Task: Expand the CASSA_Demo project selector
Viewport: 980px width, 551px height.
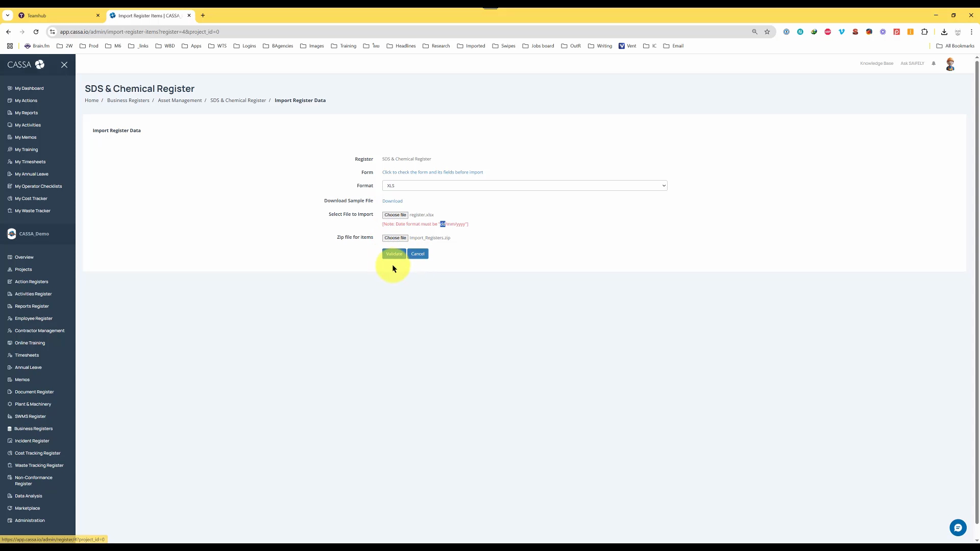Action: (34, 234)
